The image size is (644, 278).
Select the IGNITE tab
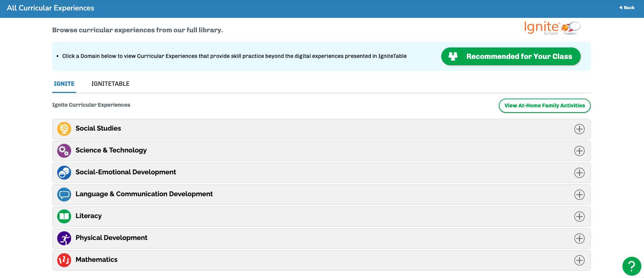[64, 84]
